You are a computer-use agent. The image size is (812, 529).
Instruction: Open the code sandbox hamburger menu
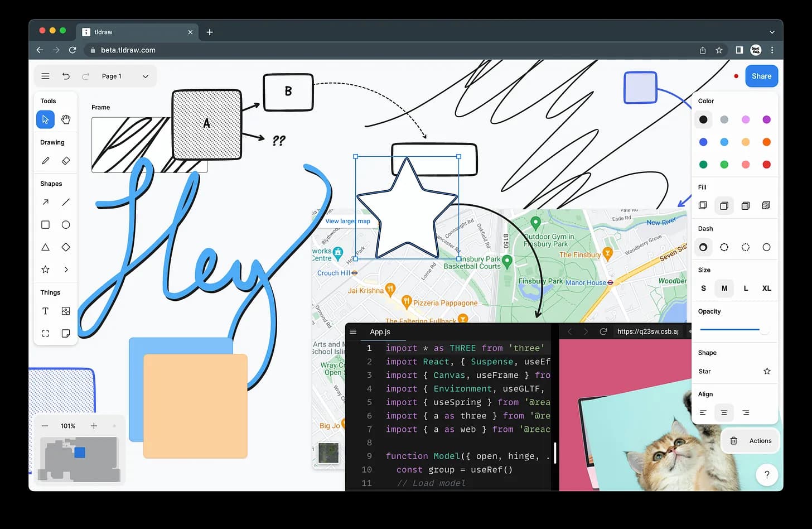click(x=352, y=331)
